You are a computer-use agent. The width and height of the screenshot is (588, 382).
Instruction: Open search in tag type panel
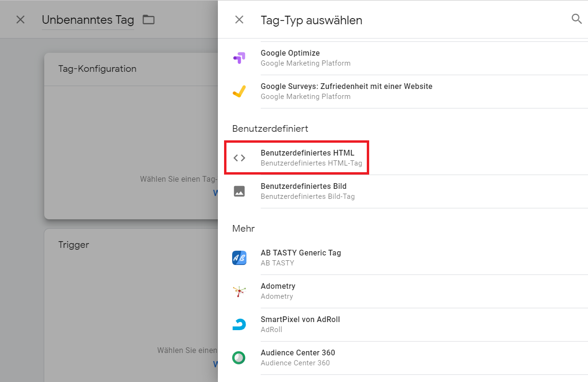tap(577, 19)
